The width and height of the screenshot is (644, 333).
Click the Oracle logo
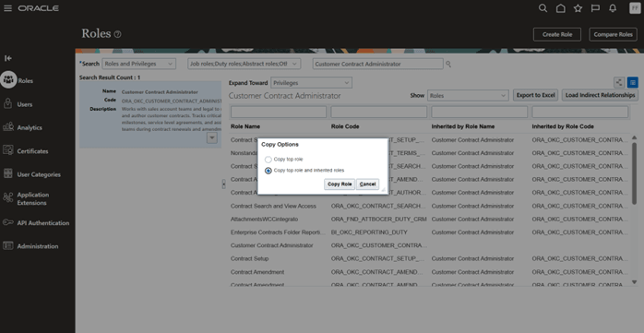click(x=38, y=8)
